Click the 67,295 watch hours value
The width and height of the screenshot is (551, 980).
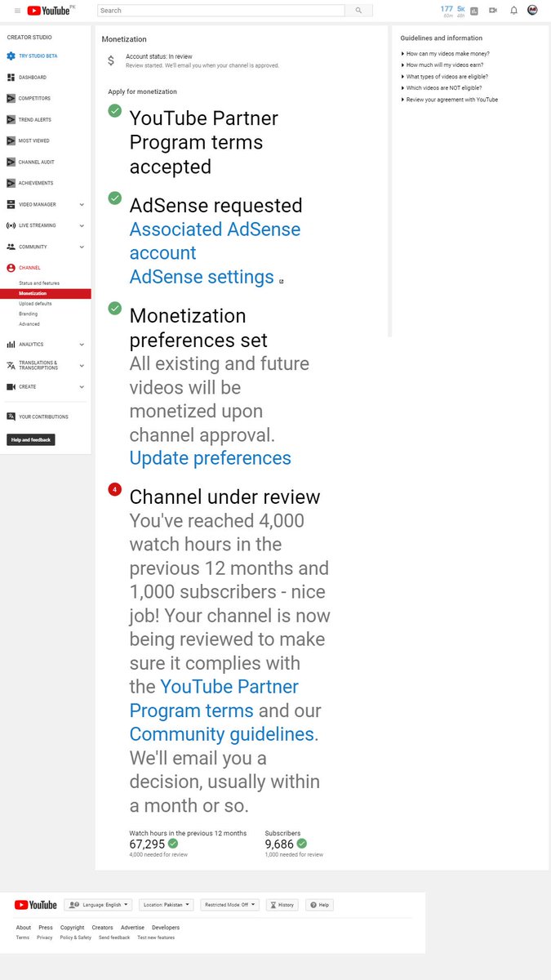(147, 844)
